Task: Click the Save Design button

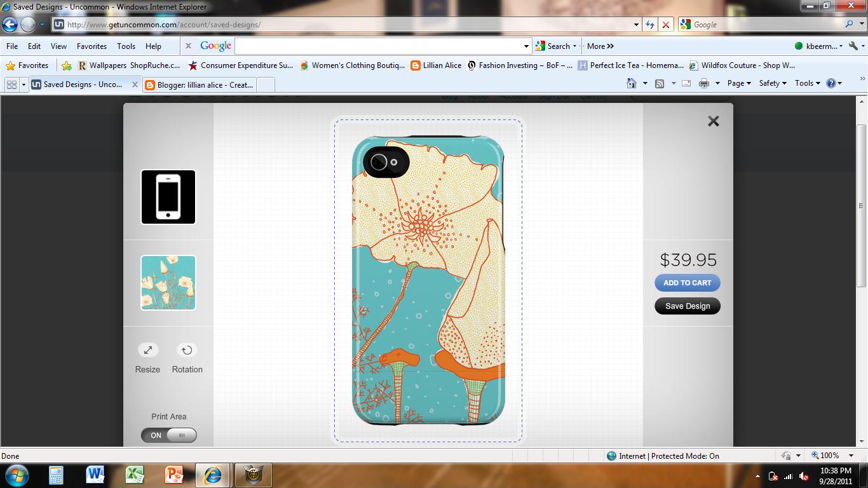Action: coord(688,306)
